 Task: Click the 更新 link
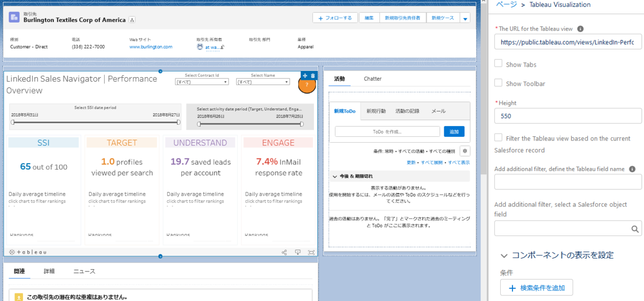pyautogui.click(x=411, y=162)
